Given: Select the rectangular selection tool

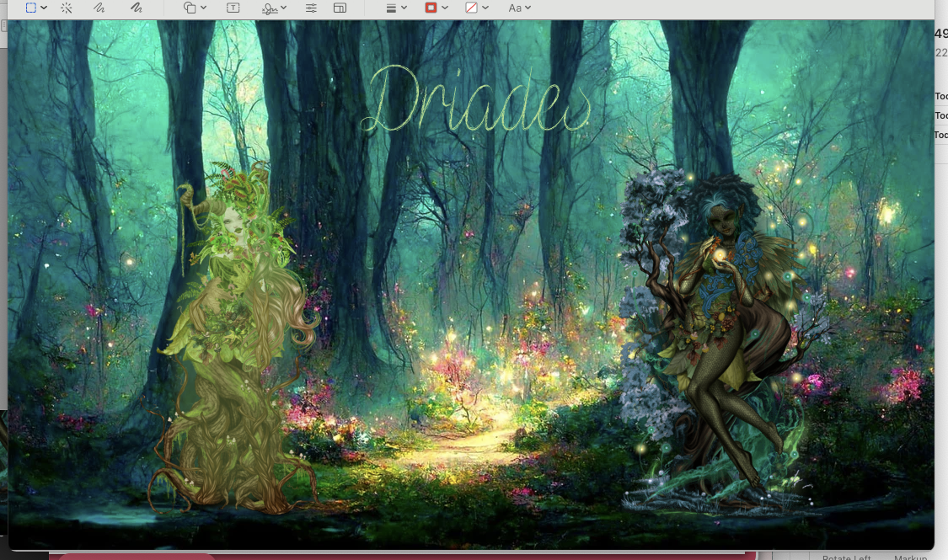Looking at the screenshot, I should point(31,8).
